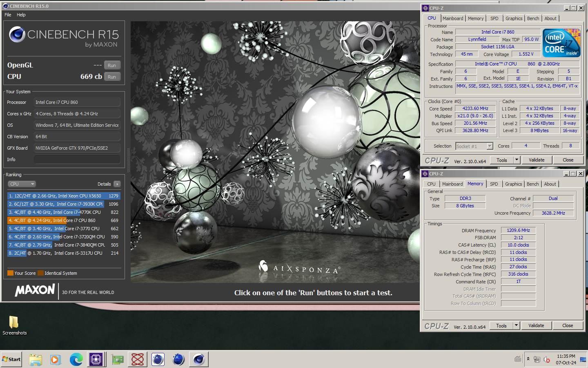
Task: Open Mainboard tab in lower CPU-Z window
Action: (x=452, y=184)
